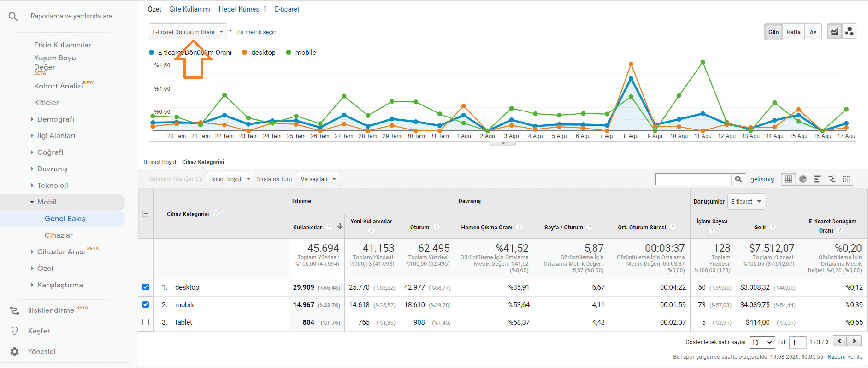The image size is (868, 368).
Task: Select the data table view icon
Action: pos(788,179)
